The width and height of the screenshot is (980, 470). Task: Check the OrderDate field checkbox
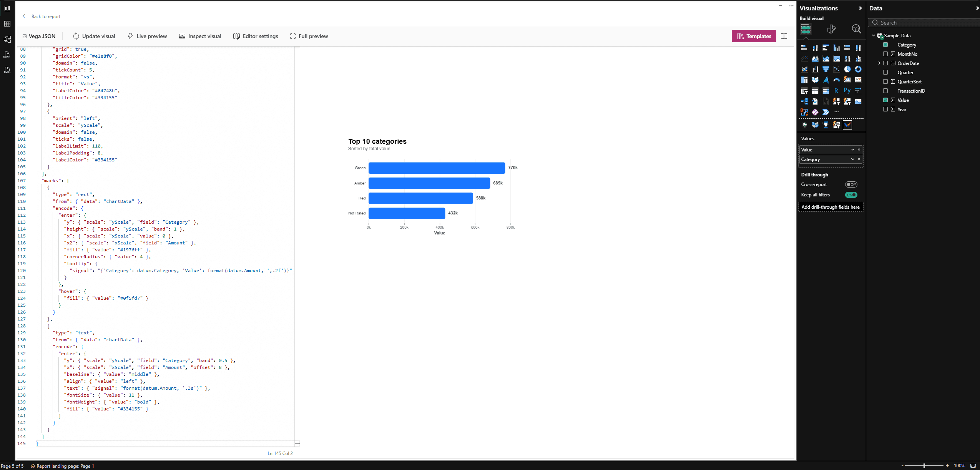click(885, 63)
